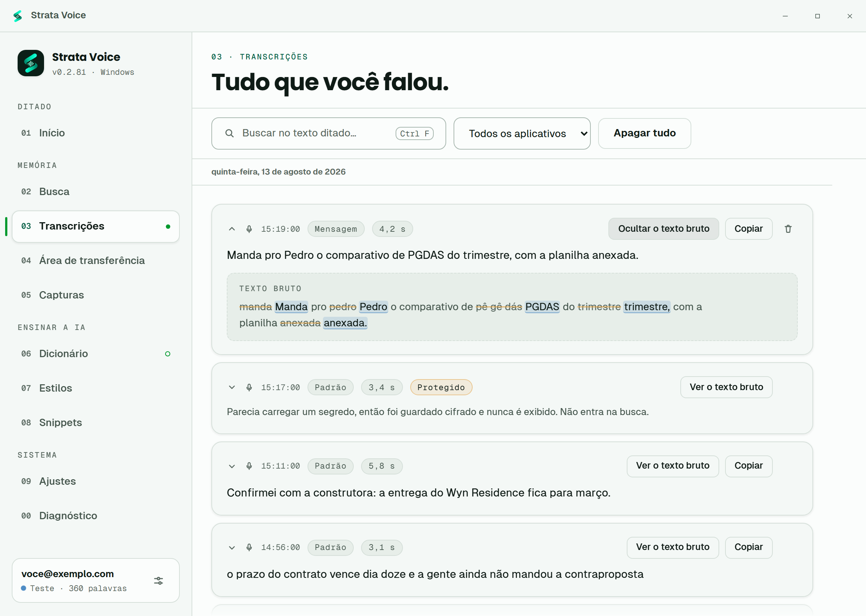Screen dimensions: 866x616
Task: Click the 5,8 s duration tag
Action: click(x=382, y=466)
